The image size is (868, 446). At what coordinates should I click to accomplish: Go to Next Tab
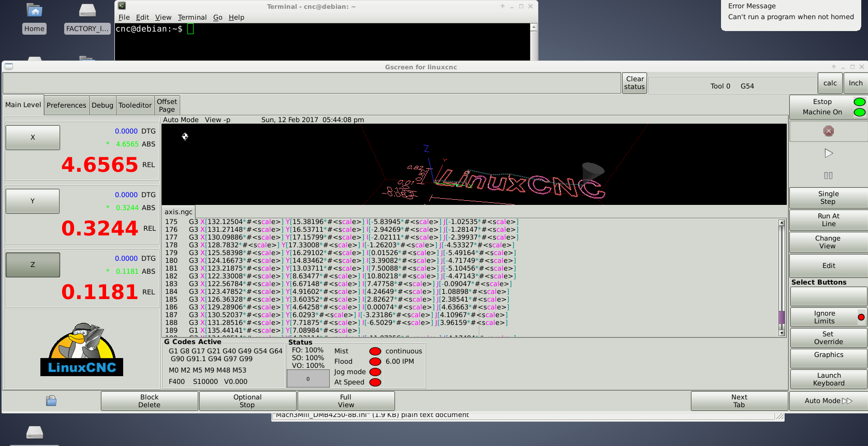tap(739, 401)
